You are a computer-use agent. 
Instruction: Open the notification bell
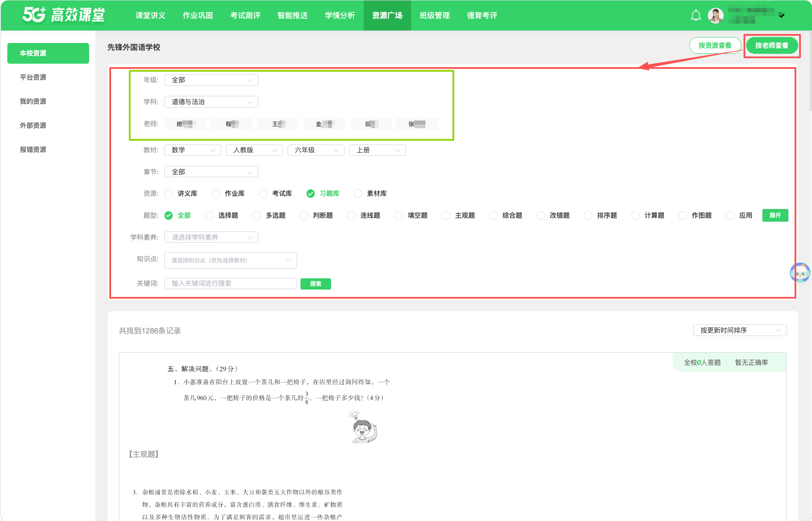point(696,15)
